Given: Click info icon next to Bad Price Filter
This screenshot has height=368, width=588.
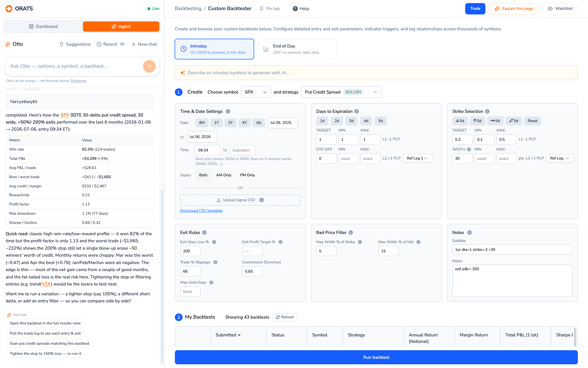Looking at the screenshot, I should [351, 232].
